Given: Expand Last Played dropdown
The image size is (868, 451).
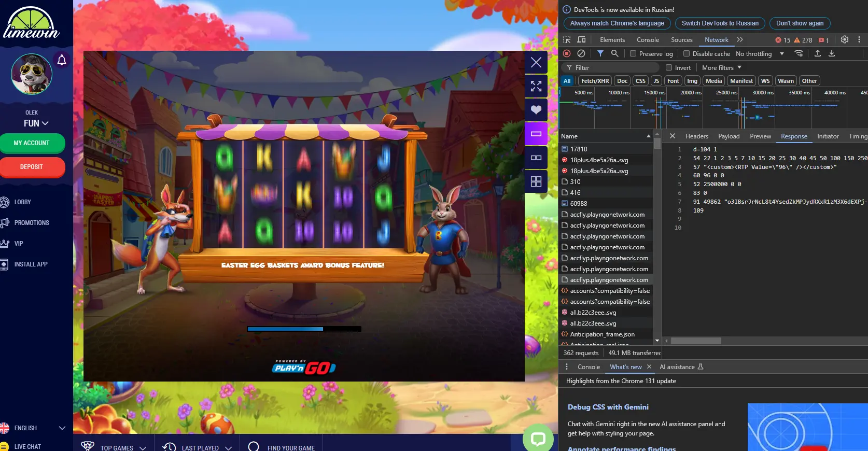Looking at the screenshot, I should point(197,447).
